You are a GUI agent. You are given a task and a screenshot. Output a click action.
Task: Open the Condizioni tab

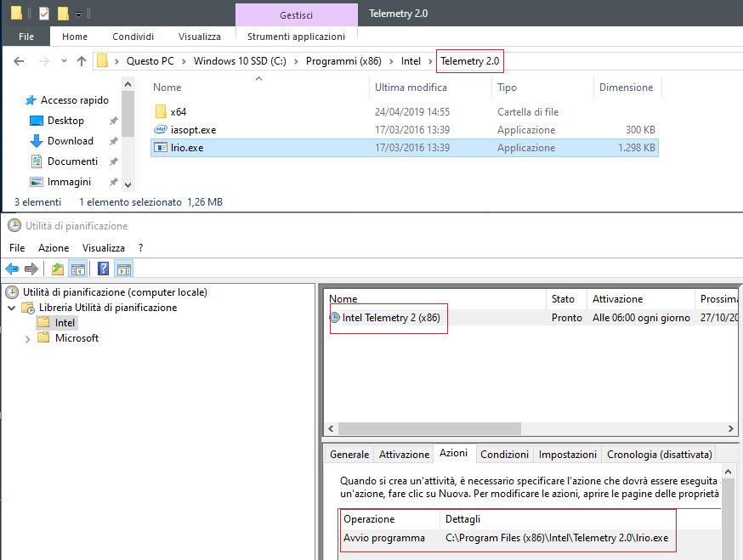point(504,455)
